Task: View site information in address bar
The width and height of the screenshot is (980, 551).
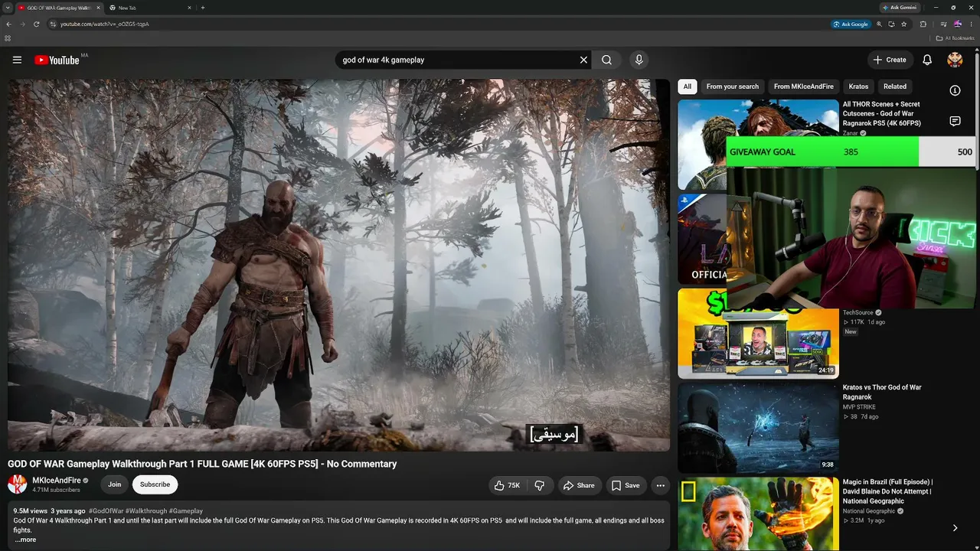Action: click(x=53, y=24)
